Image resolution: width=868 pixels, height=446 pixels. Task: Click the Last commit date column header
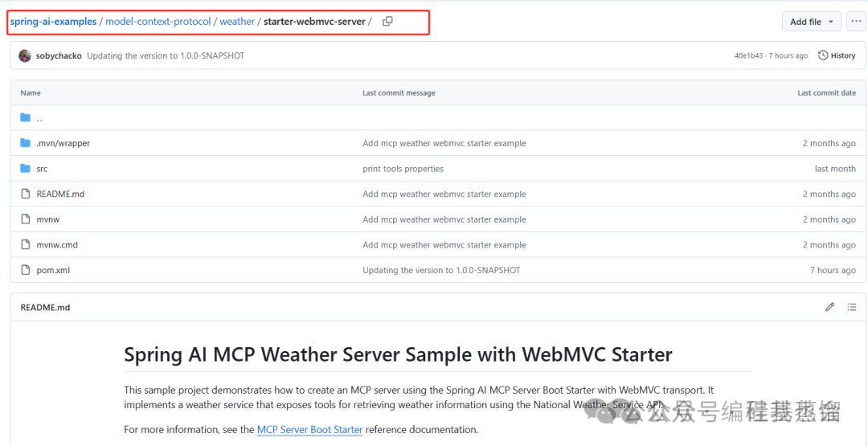(826, 93)
